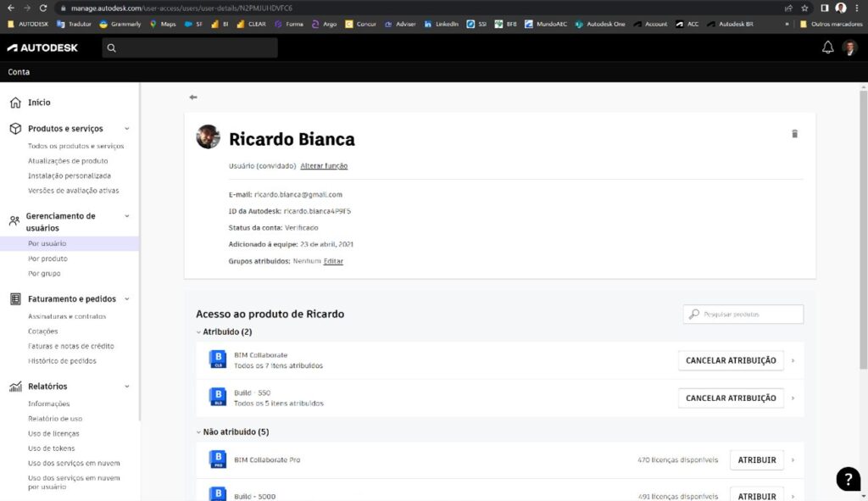The width and height of the screenshot is (868, 501).
Task: Expand Build - 550 row details arrow
Action: click(793, 398)
